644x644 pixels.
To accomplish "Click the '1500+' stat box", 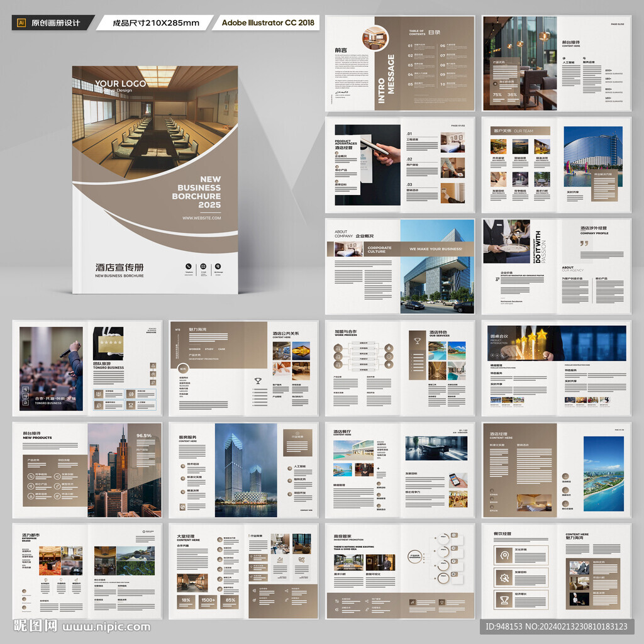I will [208, 602].
